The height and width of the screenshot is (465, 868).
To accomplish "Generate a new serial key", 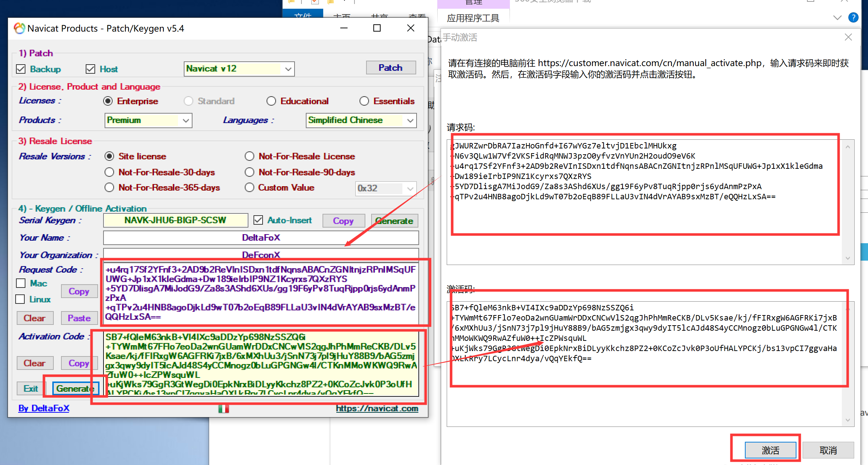I will [394, 221].
